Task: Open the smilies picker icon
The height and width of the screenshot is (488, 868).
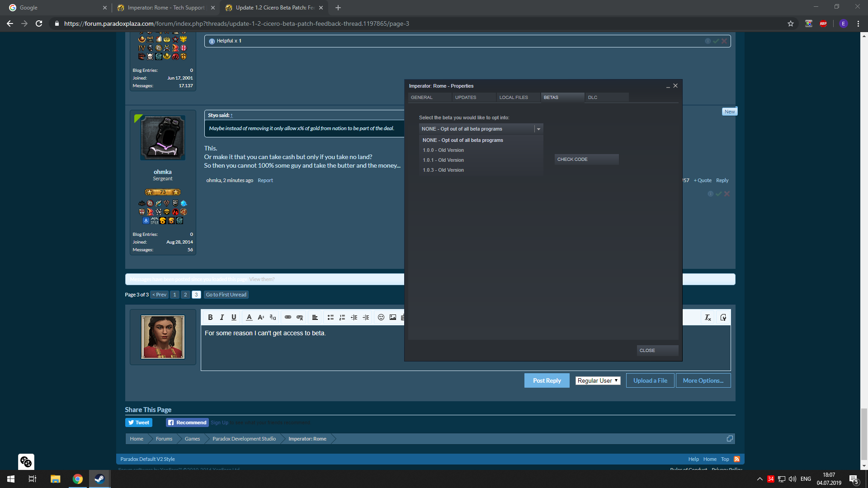Action: coord(381,317)
